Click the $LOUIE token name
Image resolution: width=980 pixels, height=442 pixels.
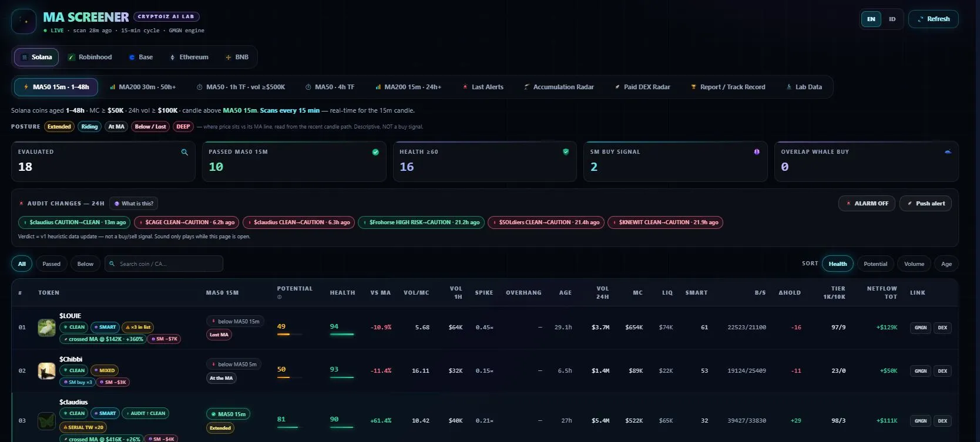click(x=71, y=316)
